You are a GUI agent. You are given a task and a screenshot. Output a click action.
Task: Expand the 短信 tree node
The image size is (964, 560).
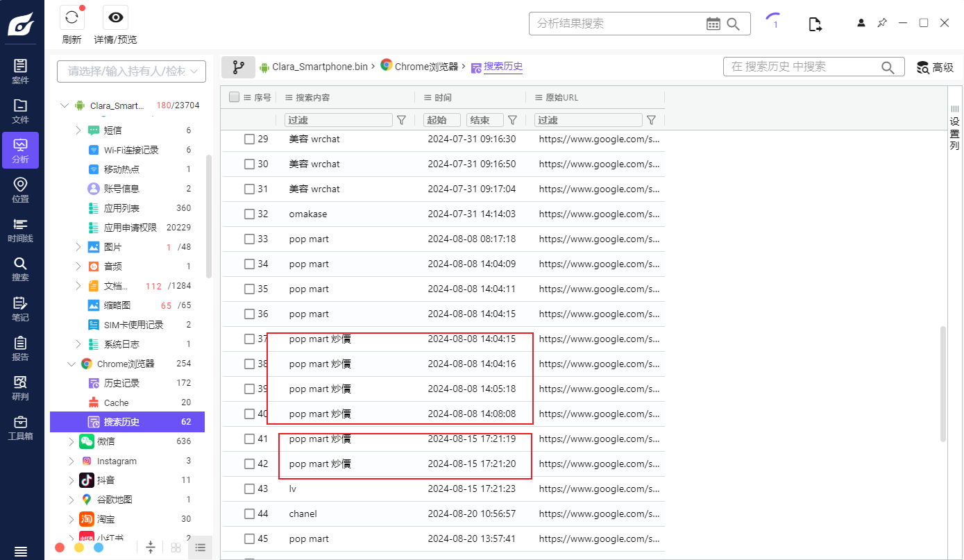[x=78, y=130]
